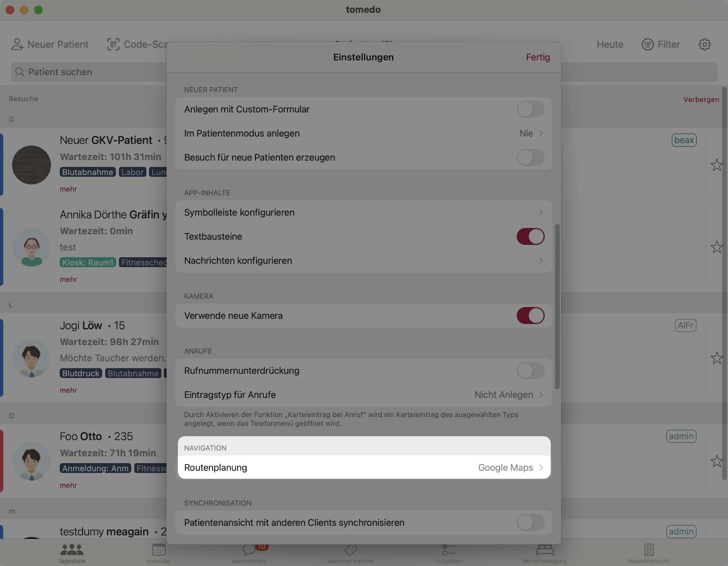Click Jogi Löw's avatar picture
The image size is (728, 566).
32,358
